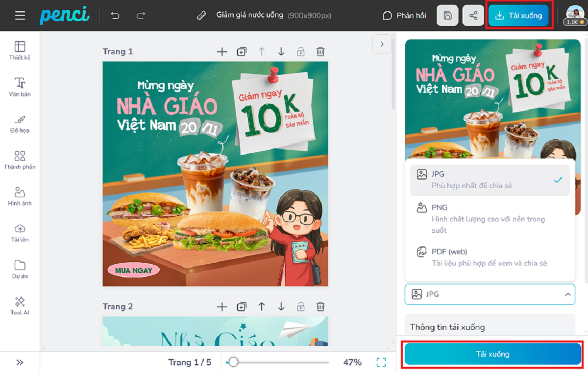Click the undo arrow icon
The image size is (588, 372).
pyautogui.click(x=115, y=16)
